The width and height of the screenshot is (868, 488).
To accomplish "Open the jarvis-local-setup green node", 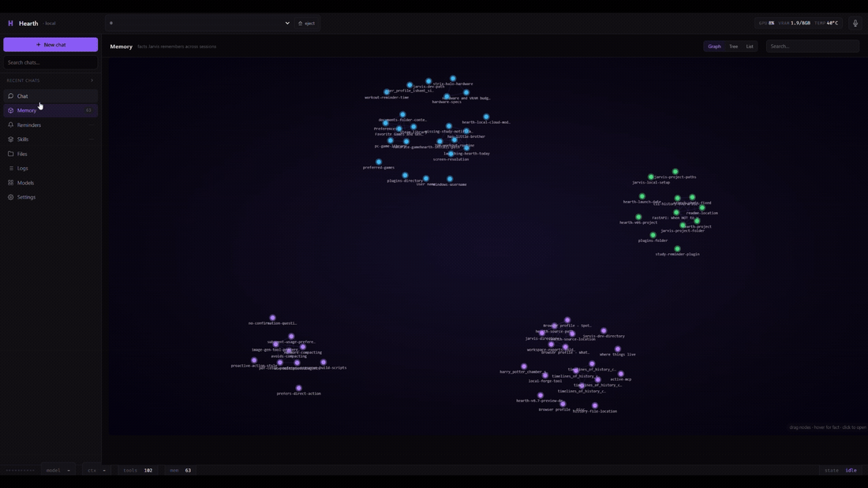I will pyautogui.click(x=651, y=177).
